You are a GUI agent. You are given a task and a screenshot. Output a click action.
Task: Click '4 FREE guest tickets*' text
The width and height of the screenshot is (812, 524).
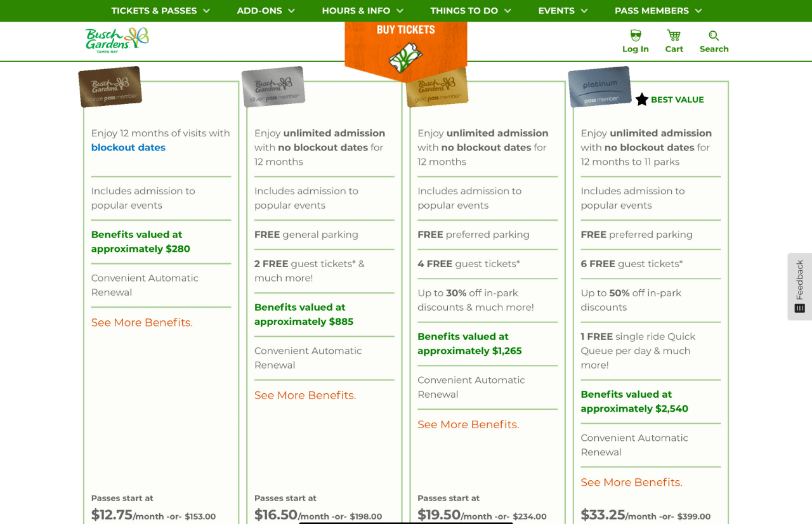click(469, 264)
